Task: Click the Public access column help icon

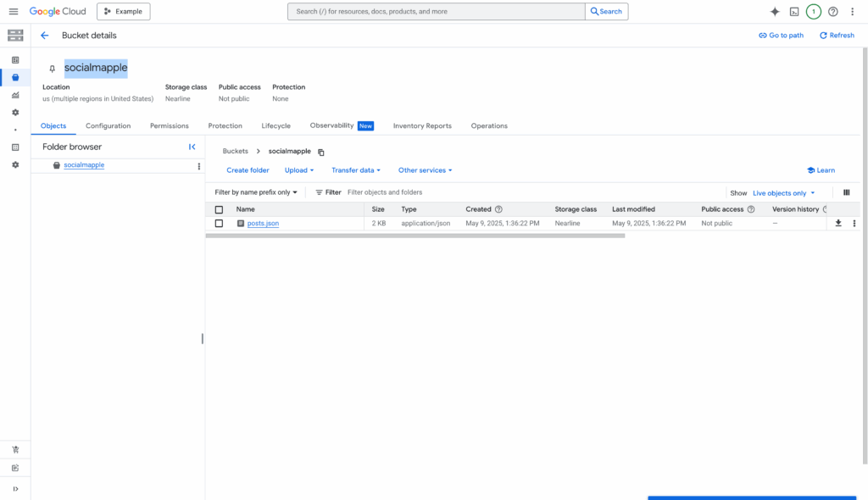Action: pos(751,209)
